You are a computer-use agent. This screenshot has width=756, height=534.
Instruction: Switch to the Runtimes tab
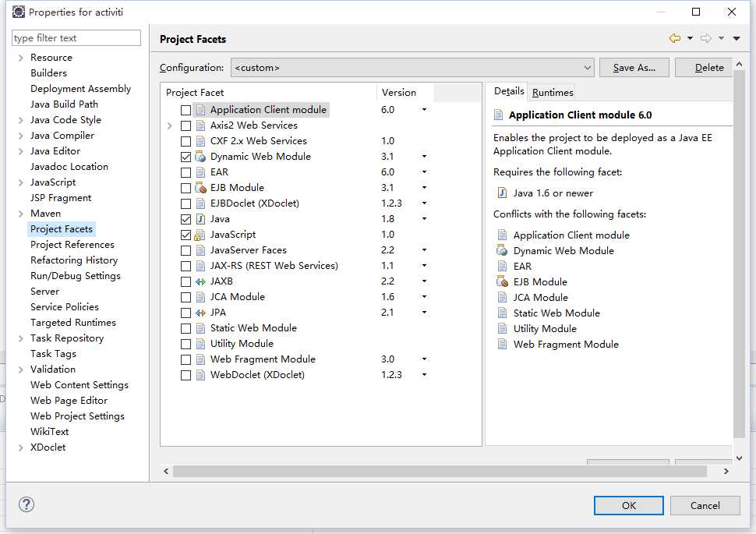click(553, 92)
